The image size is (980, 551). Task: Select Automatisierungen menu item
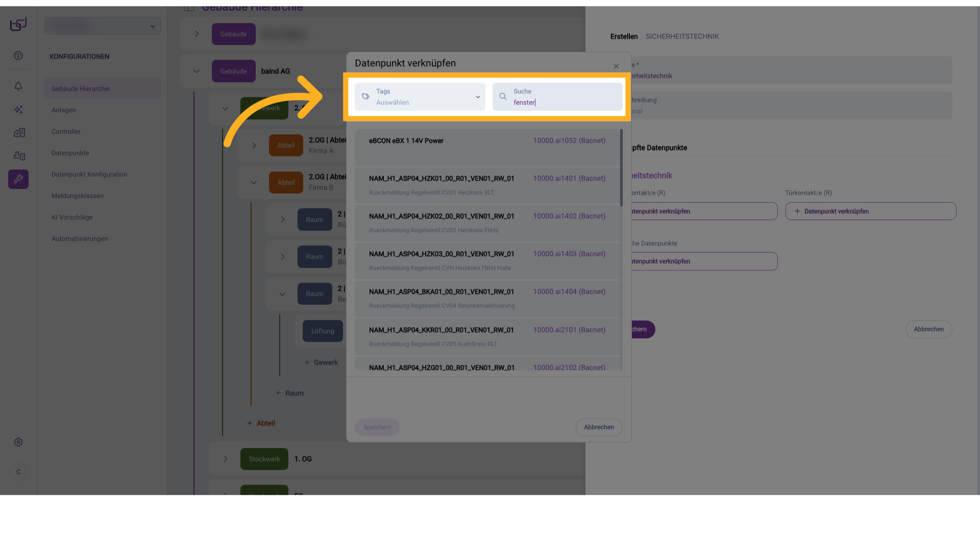pos(80,239)
